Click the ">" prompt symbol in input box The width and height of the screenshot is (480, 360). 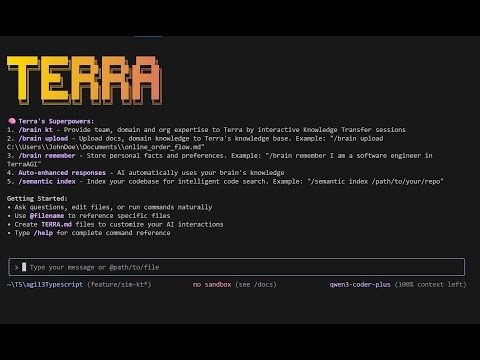click(16, 267)
